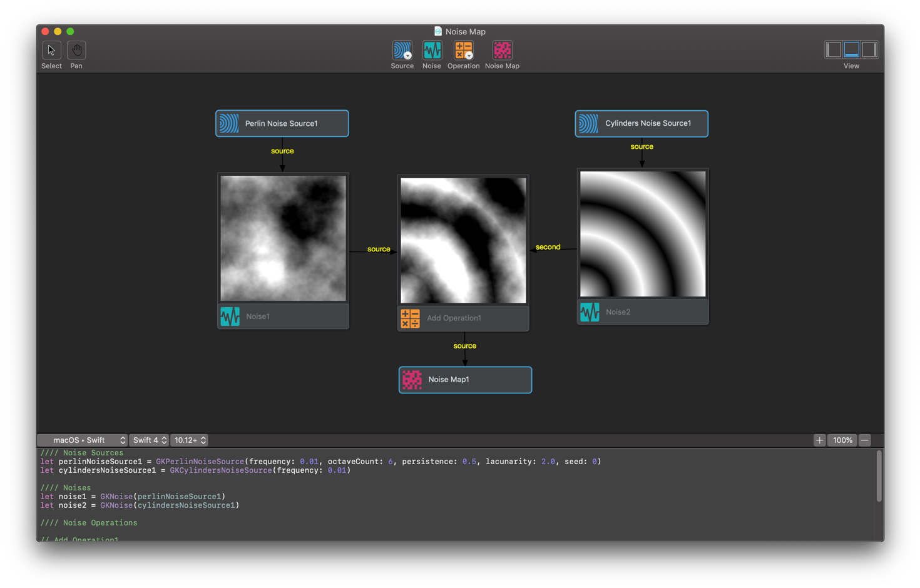Open the 10.12+ deployment target dropdown

tap(190, 440)
